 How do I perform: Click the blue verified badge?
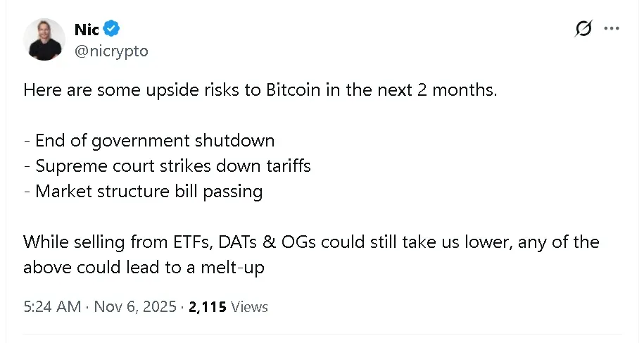point(112,29)
